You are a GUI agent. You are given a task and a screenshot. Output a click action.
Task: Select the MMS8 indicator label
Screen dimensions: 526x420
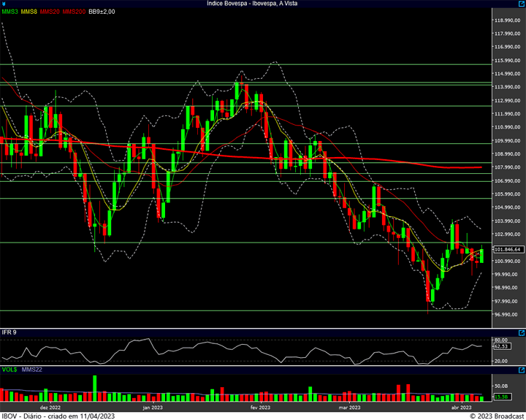(x=28, y=12)
